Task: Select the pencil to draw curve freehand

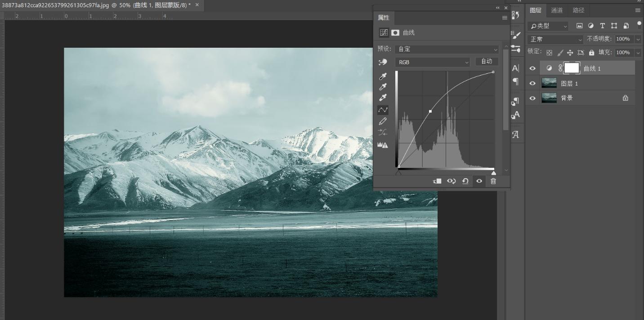Action: pyautogui.click(x=383, y=121)
